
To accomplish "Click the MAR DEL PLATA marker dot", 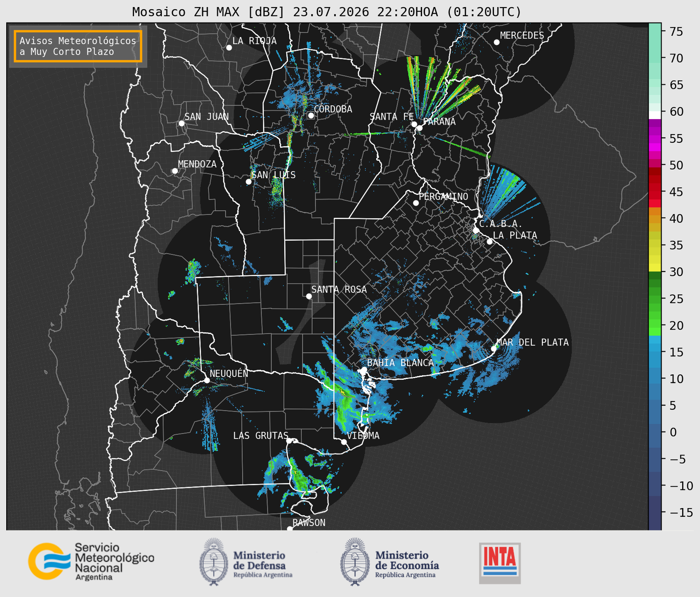I will coord(494,348).
